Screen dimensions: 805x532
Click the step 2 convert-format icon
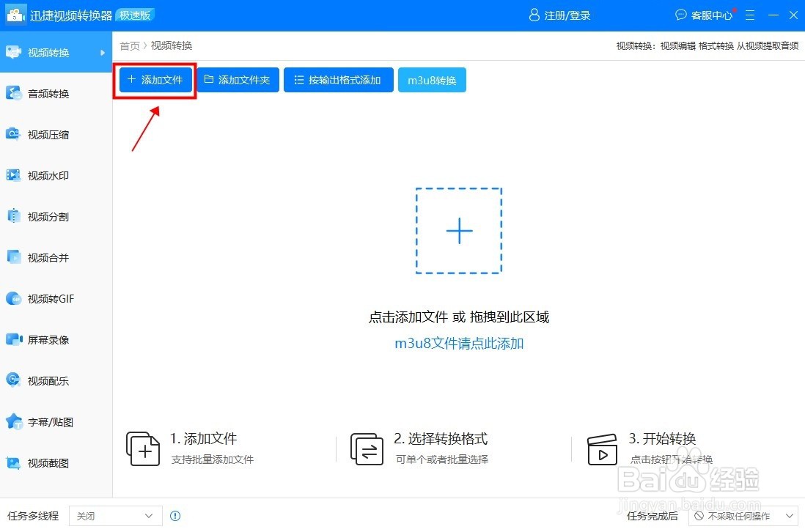point(367,448)
